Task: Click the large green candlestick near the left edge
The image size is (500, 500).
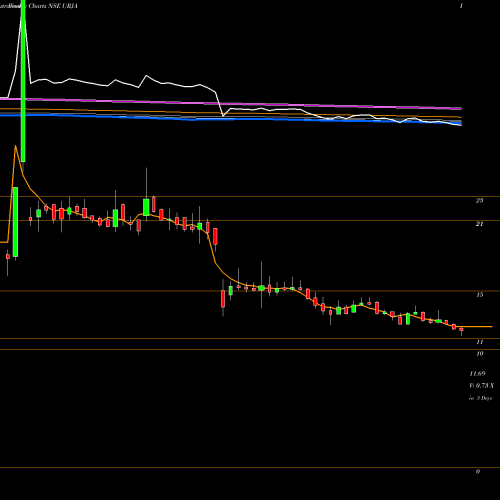Action: pos(15,222)
